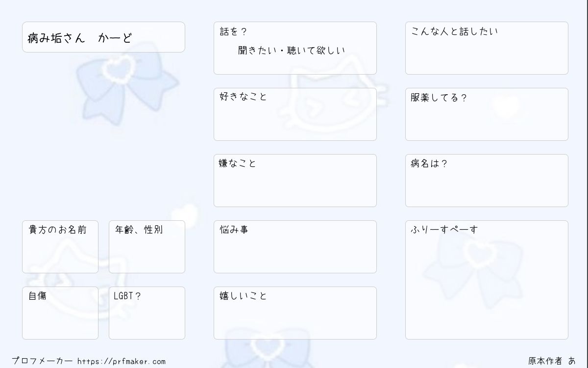Click the LGBT? field
588x368 pixels.
(x=147, y=313)
